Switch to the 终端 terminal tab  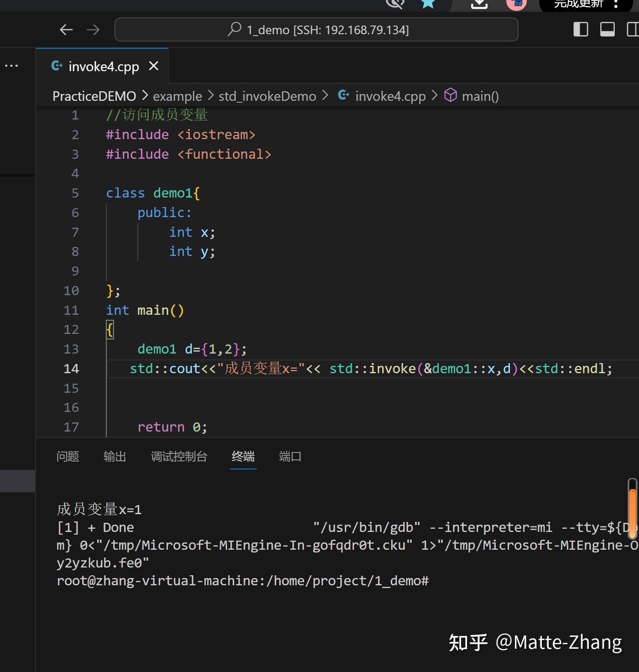(243, 457)
